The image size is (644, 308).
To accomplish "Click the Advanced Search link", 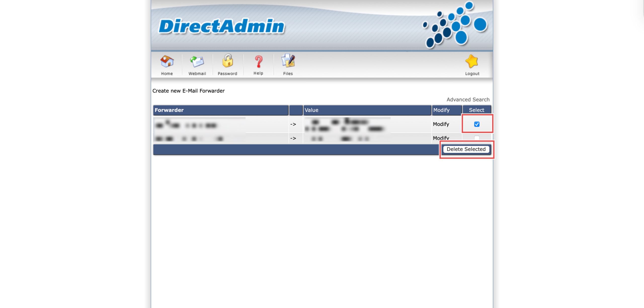I will coord(468,99).
